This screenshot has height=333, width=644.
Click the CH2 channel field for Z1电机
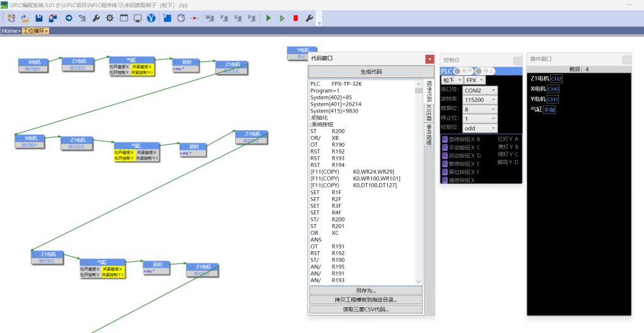[556, 79]
